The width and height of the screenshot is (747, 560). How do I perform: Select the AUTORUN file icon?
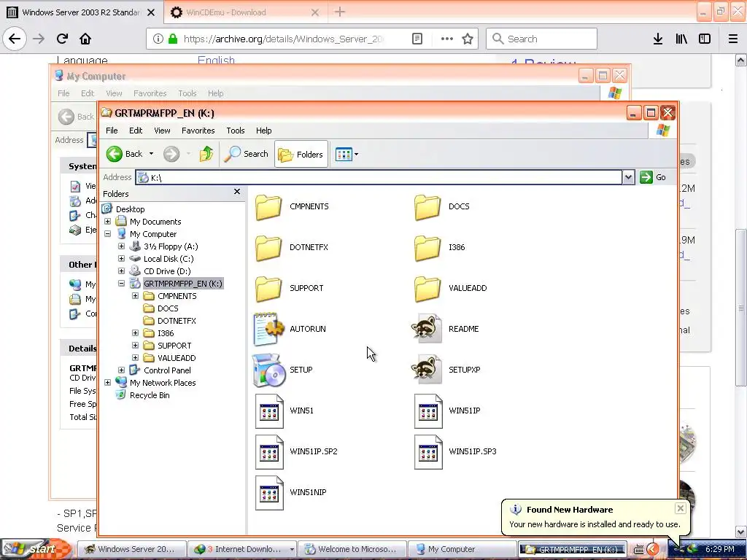click(268, 329)
